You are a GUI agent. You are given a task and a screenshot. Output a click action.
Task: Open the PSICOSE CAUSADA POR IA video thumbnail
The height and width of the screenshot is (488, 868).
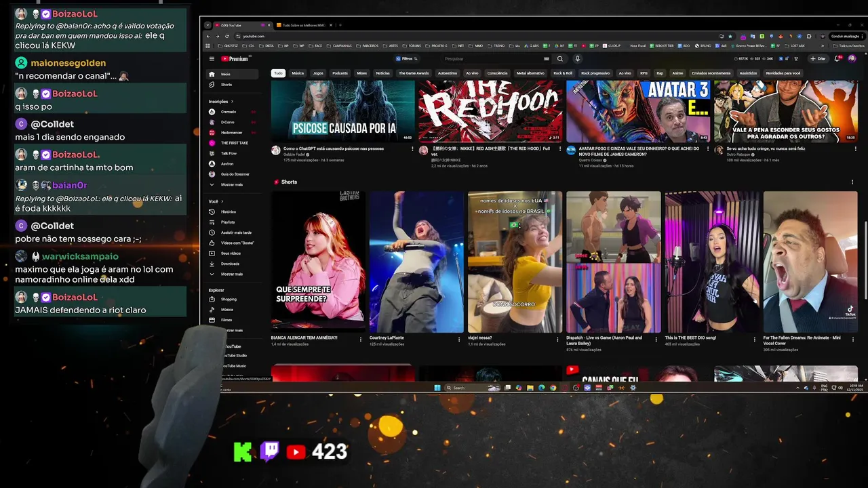tap(343, 111)
